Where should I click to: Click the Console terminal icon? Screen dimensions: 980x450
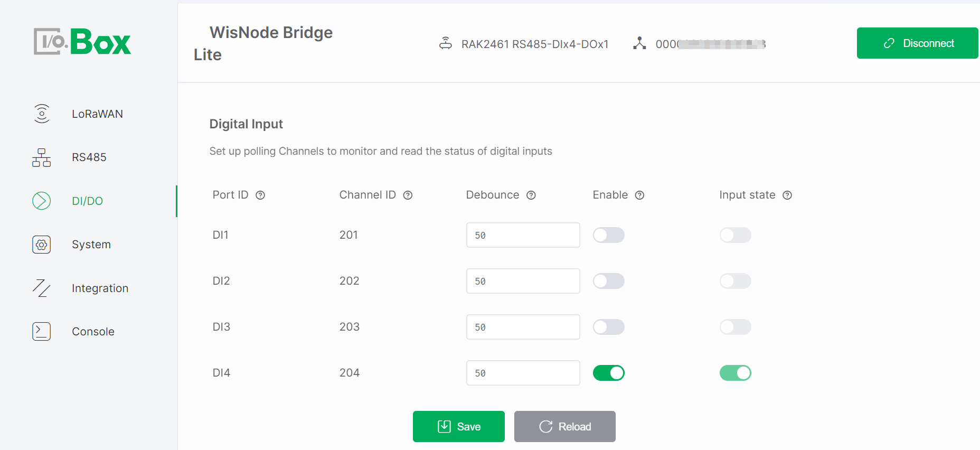[x=41, y=332]
